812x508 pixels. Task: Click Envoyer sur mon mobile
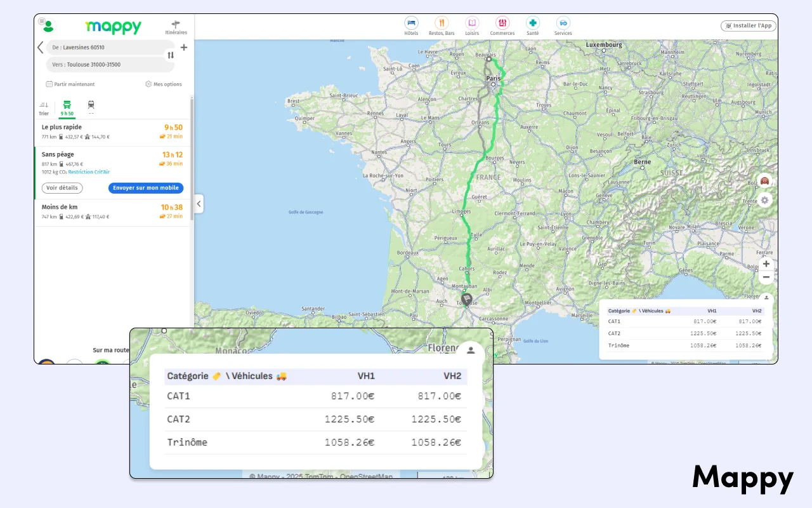[146, 188]
